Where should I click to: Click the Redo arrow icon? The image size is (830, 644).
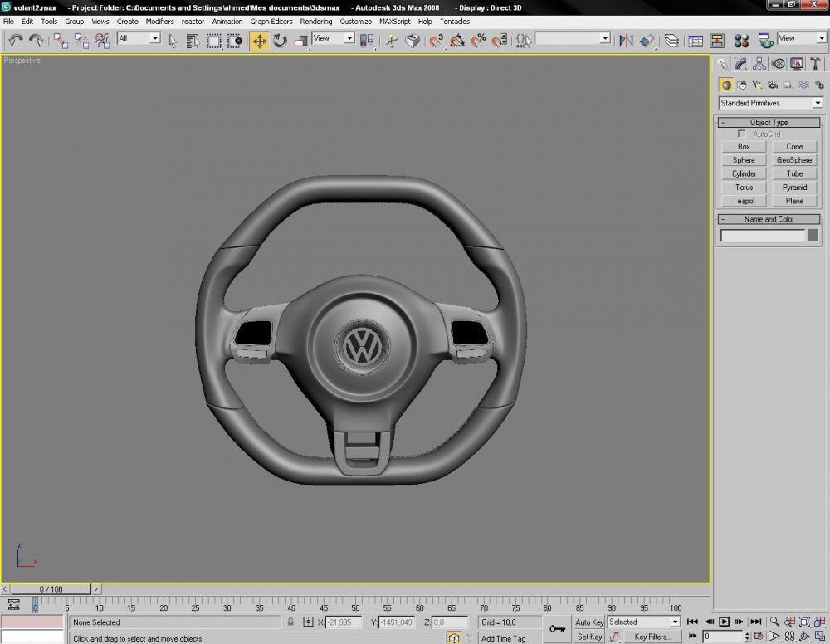37,41
